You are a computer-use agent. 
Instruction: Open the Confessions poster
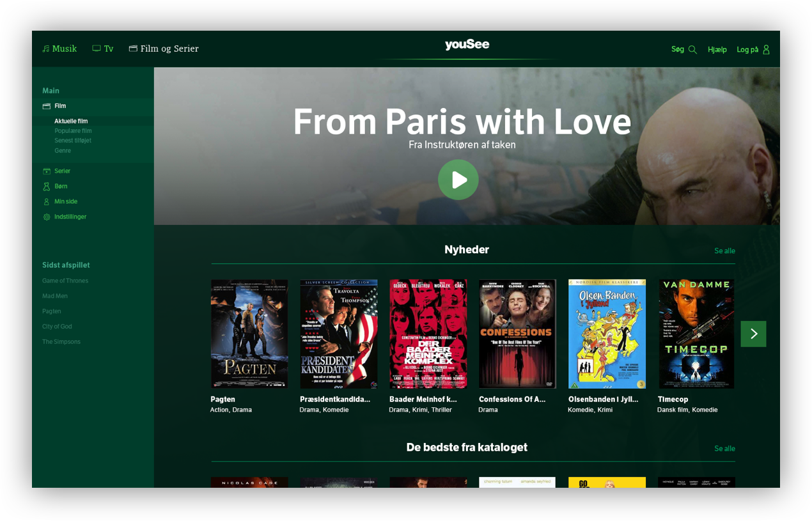pyautogui.click(x=518, y=334)
